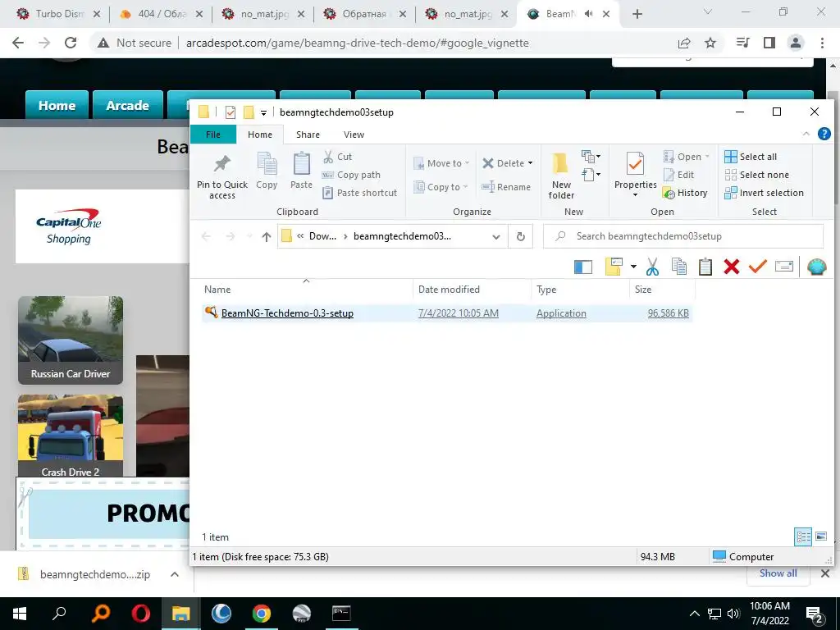
Task: Open the File ribbon tab
Action: (213, 135)
